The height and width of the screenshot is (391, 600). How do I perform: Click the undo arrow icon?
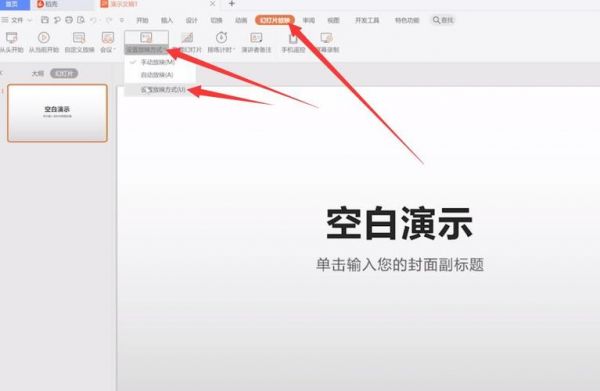click(93, 20)
